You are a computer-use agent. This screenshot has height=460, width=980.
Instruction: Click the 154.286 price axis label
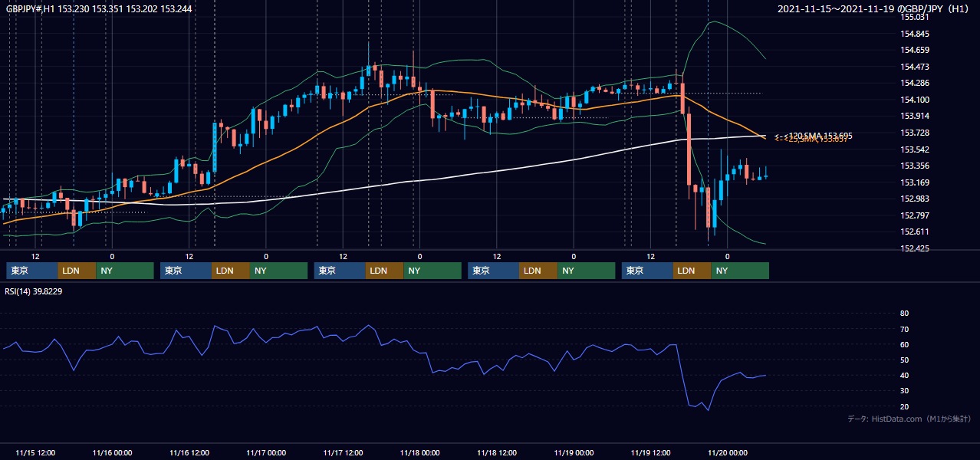click(x=915, y=83)
